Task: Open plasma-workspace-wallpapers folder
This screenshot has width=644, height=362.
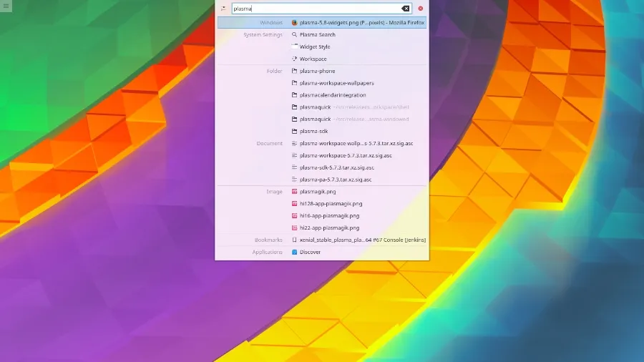Action: (336, 83)
